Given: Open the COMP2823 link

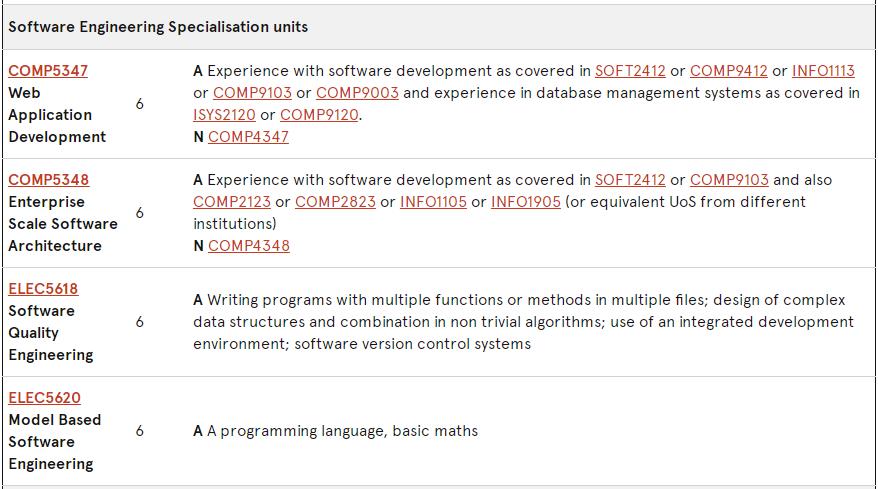Looking at the screenshot, I should [x=335, y=202].
